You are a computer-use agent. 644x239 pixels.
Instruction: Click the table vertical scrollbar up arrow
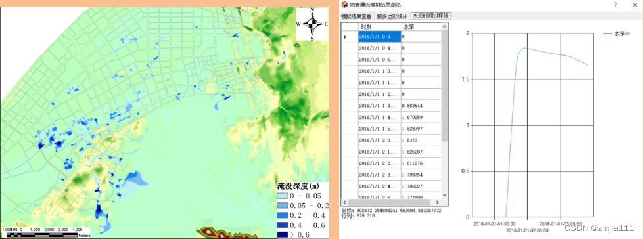[444, 26]
